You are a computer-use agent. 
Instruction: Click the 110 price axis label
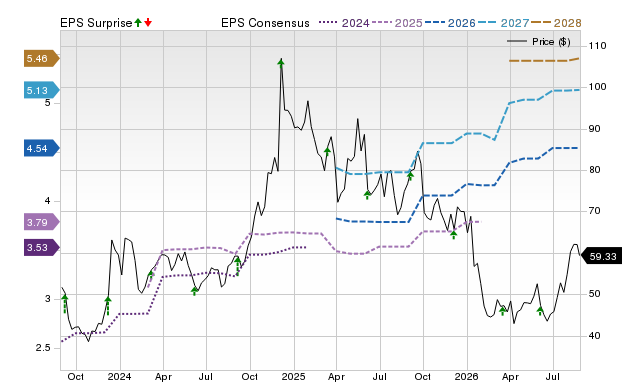coord(597,46)
